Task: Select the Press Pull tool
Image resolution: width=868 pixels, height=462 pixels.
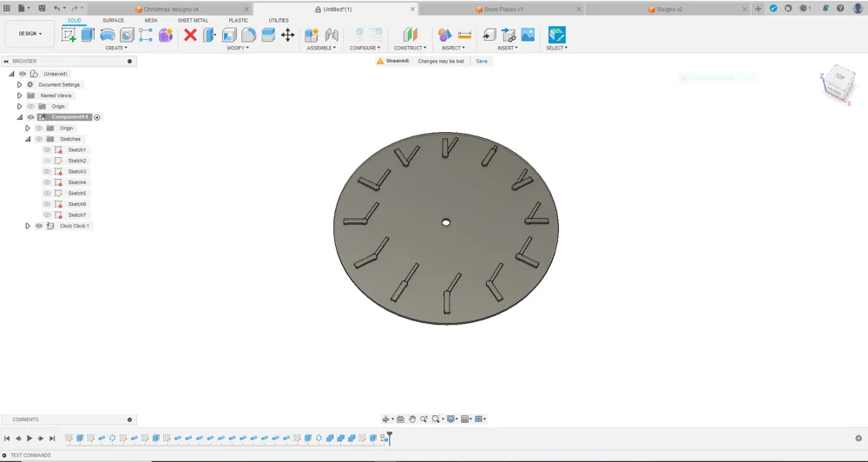Action: 209,35
